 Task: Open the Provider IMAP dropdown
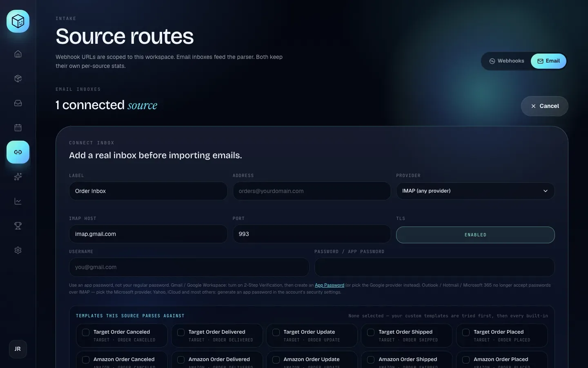tap(475, 191)
